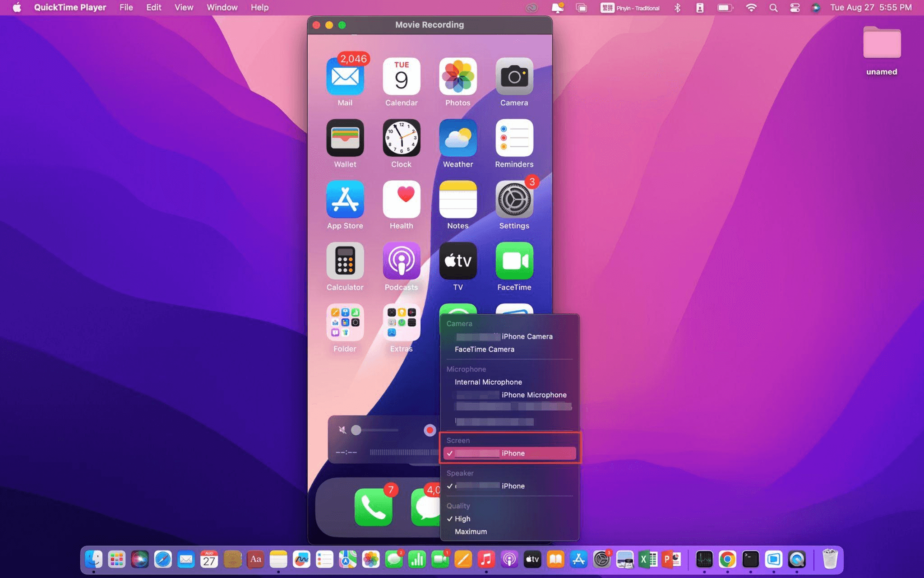Open the Edit menu

[154, 8]
